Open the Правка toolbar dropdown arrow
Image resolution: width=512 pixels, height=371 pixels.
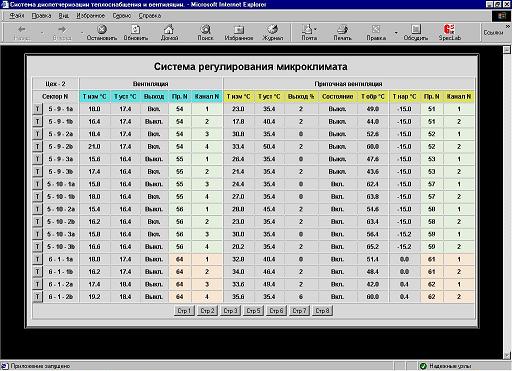click(x=396, y=33)
